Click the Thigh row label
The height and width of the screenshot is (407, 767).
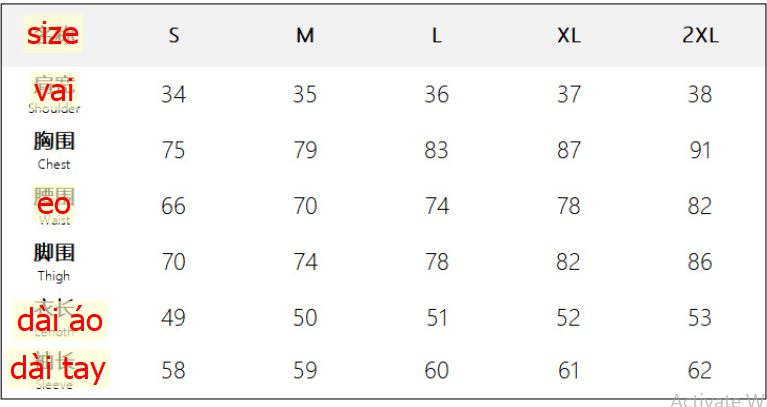click(54, 262)
